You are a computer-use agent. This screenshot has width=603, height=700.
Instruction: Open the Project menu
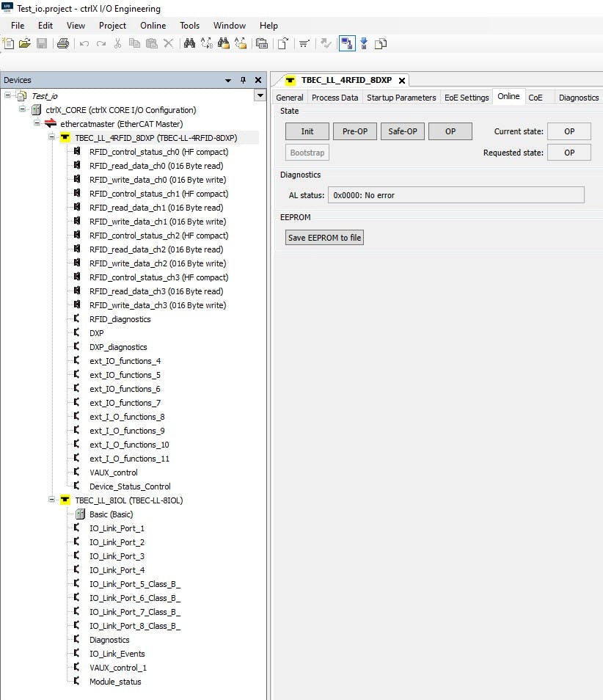pos(112,26)
